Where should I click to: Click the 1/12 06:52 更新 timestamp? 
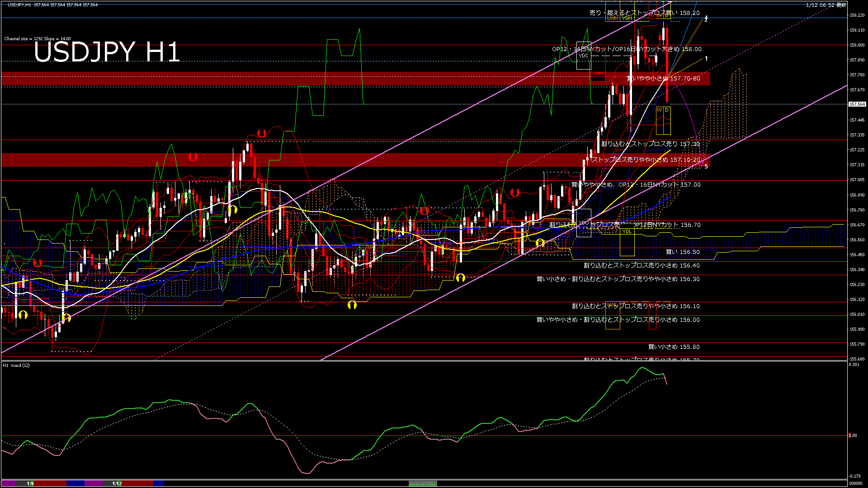(826, 5)
